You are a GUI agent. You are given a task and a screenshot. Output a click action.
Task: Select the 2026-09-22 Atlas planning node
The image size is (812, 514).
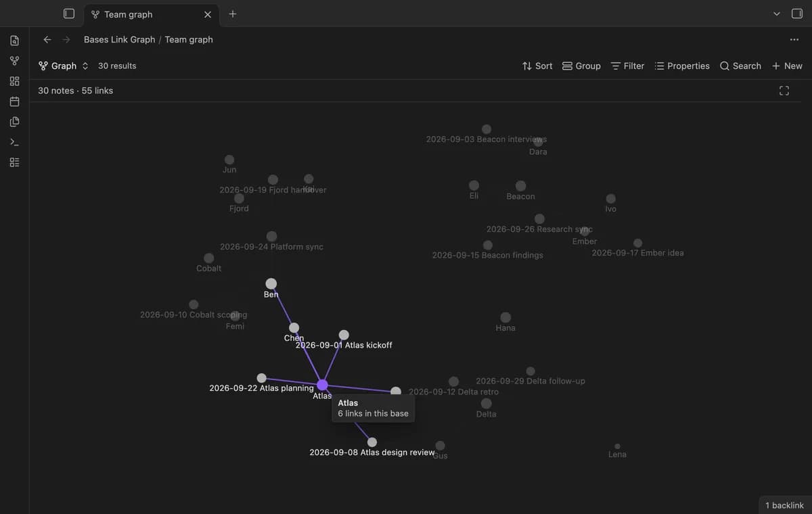point(261,378)
